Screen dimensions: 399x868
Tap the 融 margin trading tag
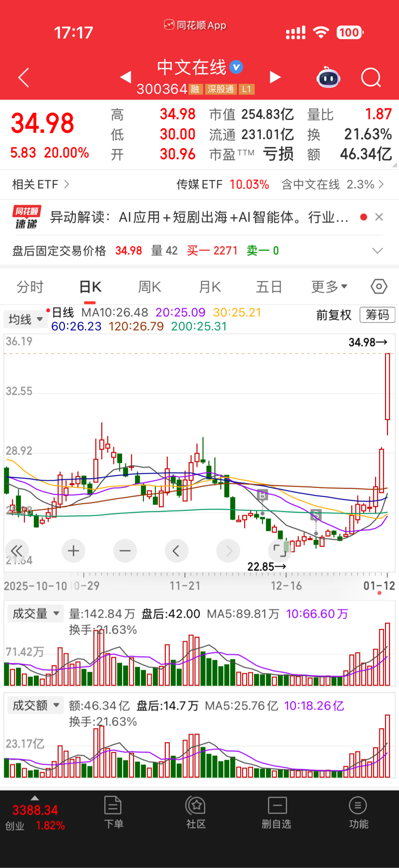coord(195,89)
